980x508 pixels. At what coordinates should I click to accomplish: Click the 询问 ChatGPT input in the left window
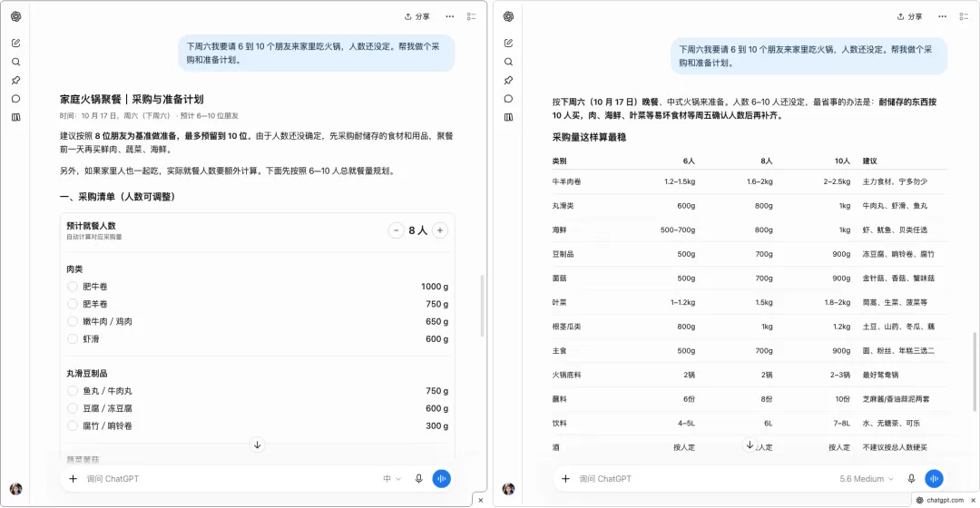coord(230,479)
